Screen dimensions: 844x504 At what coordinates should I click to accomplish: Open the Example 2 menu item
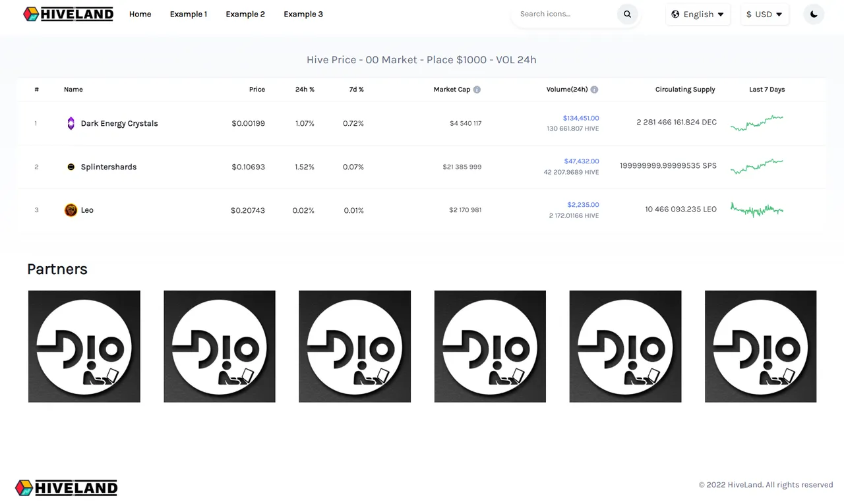(245, 14)
